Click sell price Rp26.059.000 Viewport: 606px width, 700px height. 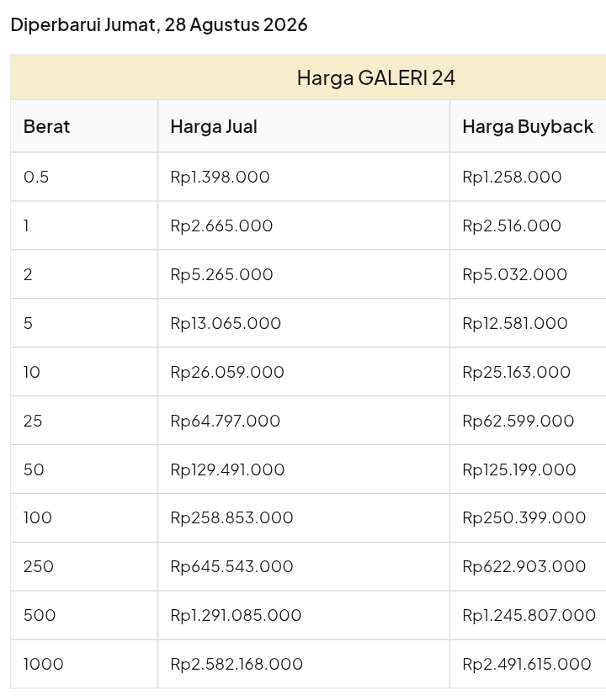[x=227, y=371]
